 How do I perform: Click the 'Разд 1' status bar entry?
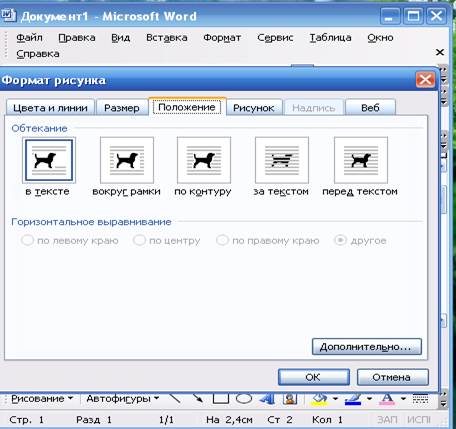(x=94, y=420)
